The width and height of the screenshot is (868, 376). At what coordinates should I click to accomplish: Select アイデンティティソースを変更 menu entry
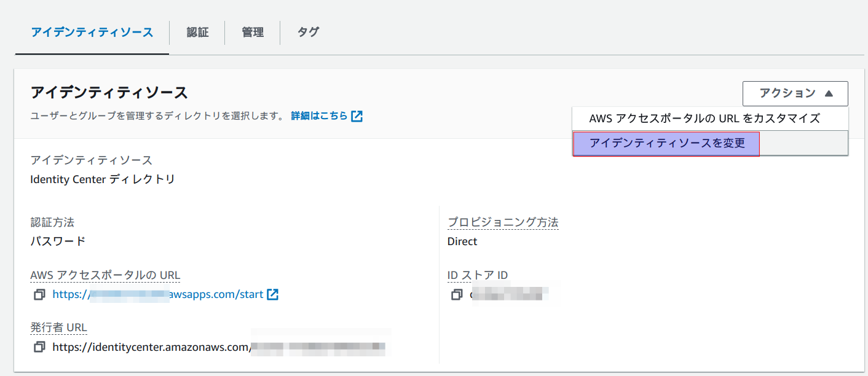pyautogui.click(x=666, y=143)
